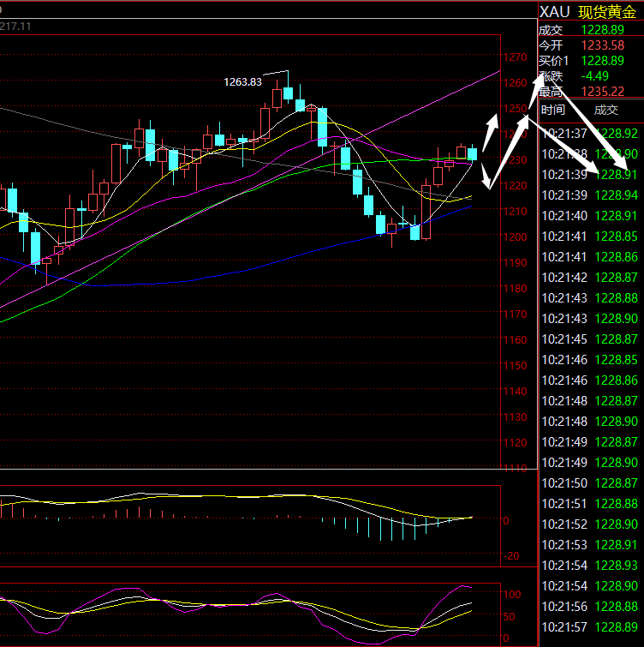
Task: Click the 1210 price axis label
Action: pos(516,211)
